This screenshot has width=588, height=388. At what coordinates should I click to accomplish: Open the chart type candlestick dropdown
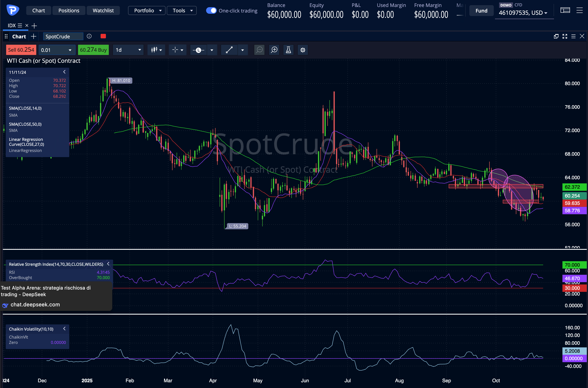pos(157,50)
